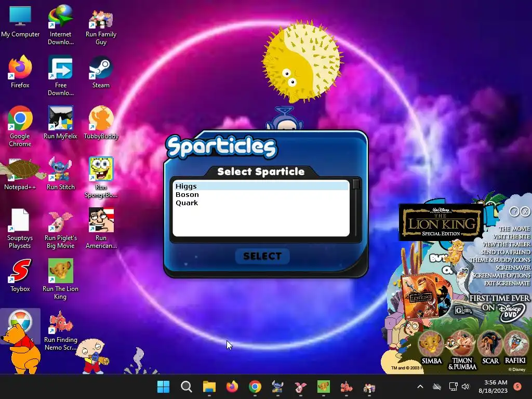Switch to Family Guy app in taskbar
The height and width of the screenshot is (399, 532).
(369, 387)
